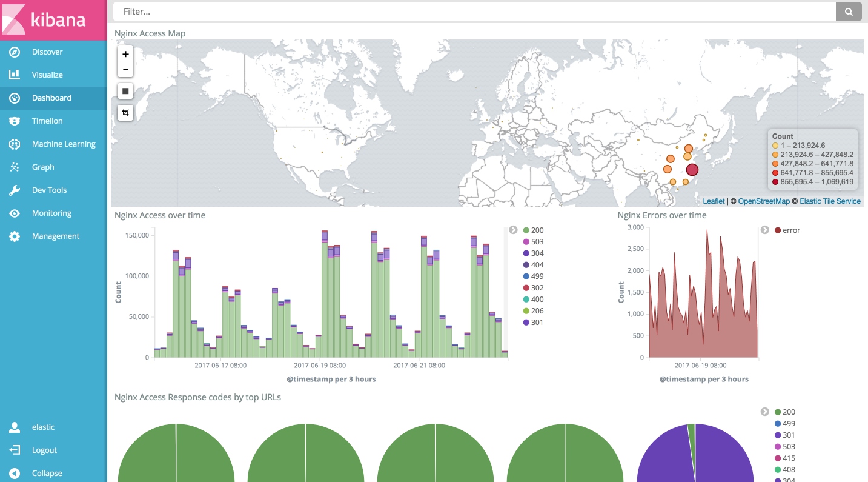Screen dimensions: 868x482
Task: Click the 408 entry in pie legend
Action: (785, 470)
